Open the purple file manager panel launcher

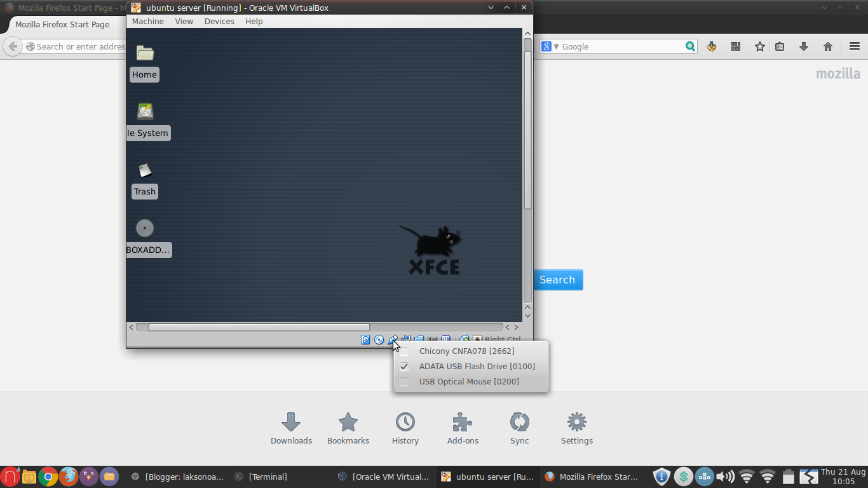point(109,477)
